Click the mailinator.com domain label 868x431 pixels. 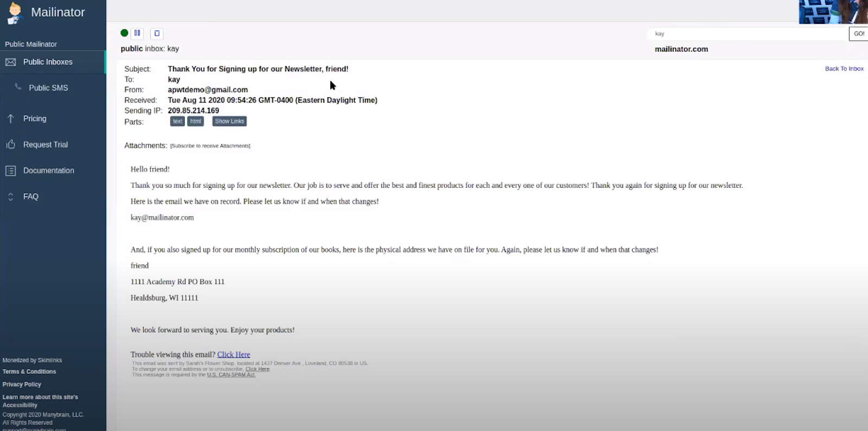(681, 49)
